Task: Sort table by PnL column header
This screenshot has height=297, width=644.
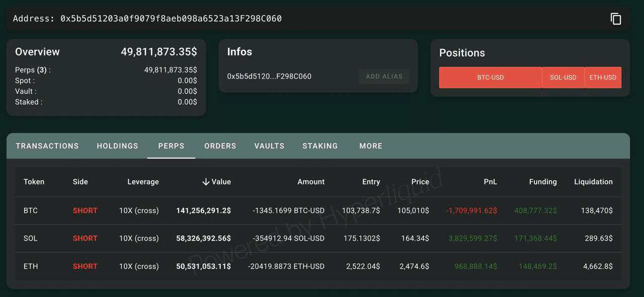Action: [490, 182]
